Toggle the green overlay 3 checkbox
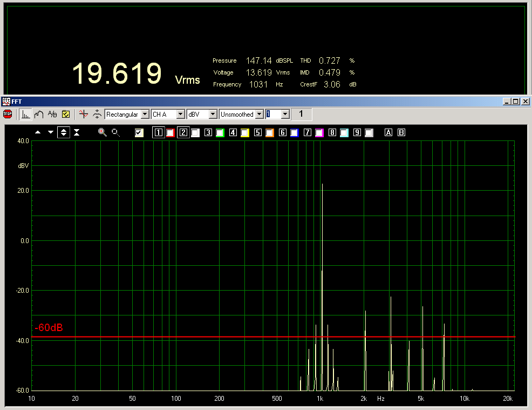The image size is (532, 410). tap(220, 133)
